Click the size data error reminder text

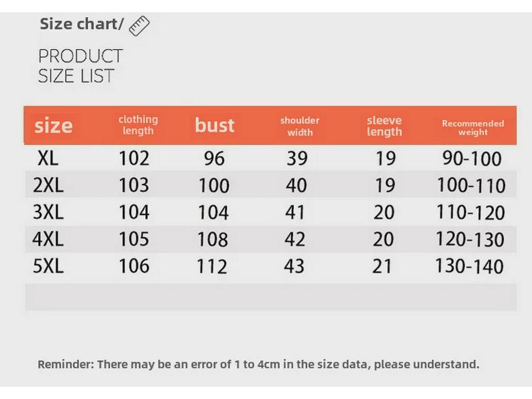point(258,364)
